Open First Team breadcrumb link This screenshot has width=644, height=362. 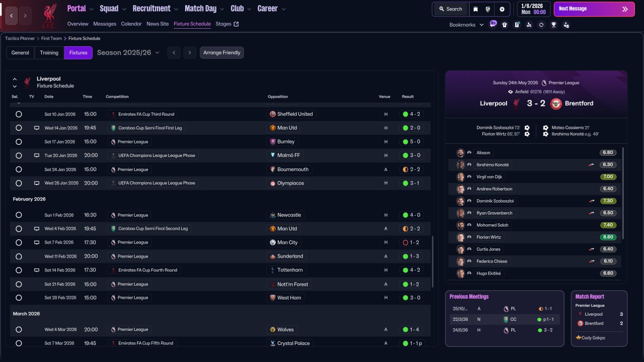52,38
